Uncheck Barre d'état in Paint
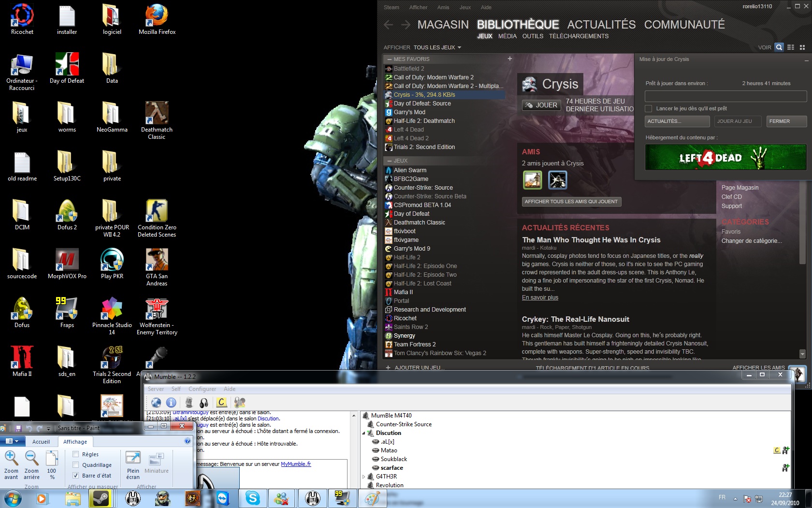This screenshot has height=508, width=812. pyautogui.click(x=75, y=476)
